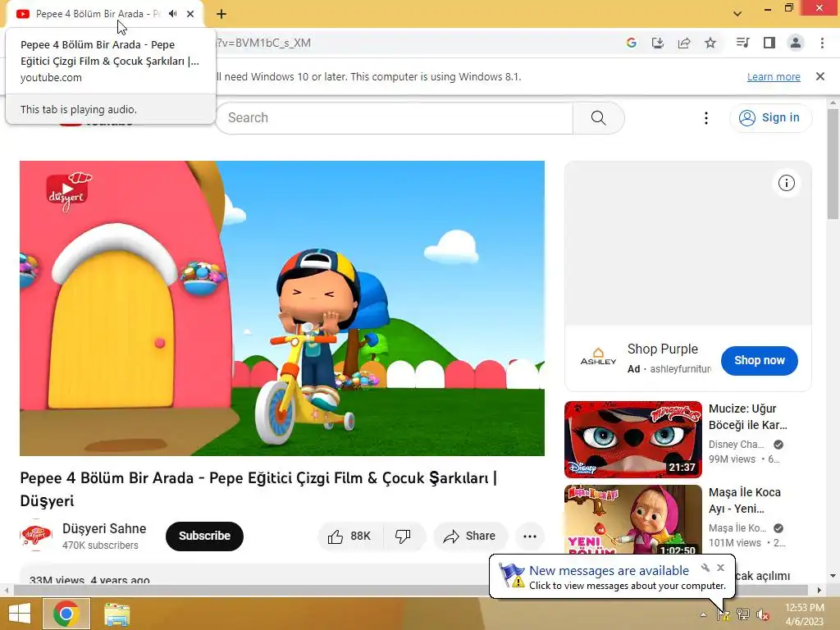Open the Shop Purple ad title

coord(663,349)
